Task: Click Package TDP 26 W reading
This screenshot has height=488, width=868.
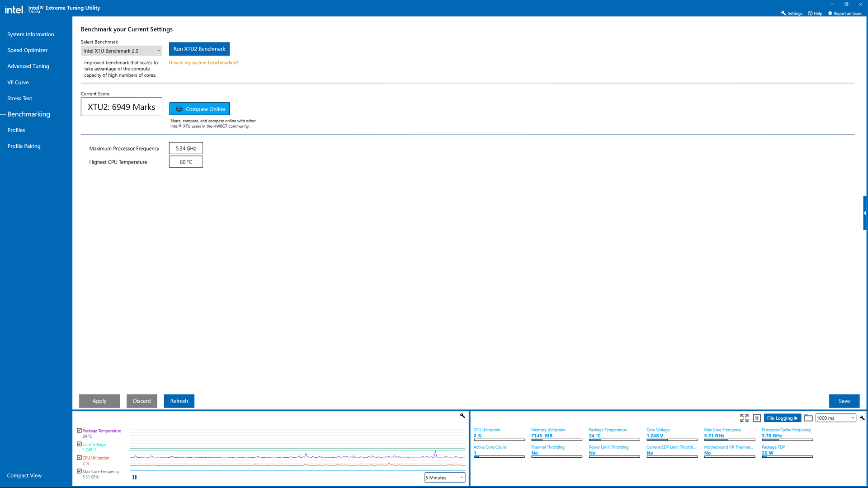Action: [767, 453]
